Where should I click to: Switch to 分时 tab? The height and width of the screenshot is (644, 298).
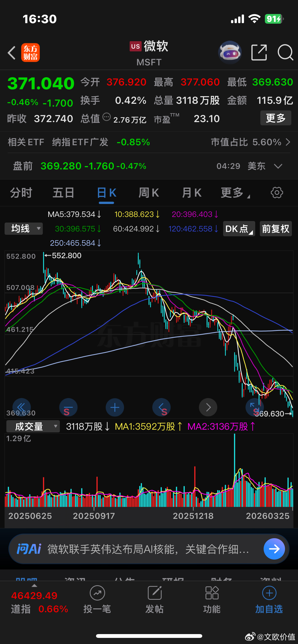[x=21, y=193]
